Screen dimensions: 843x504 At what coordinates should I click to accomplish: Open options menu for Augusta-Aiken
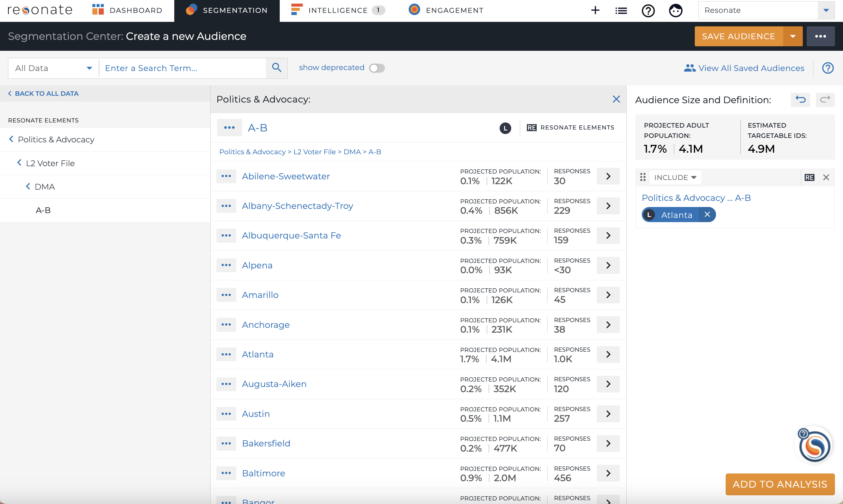(226, 384)
